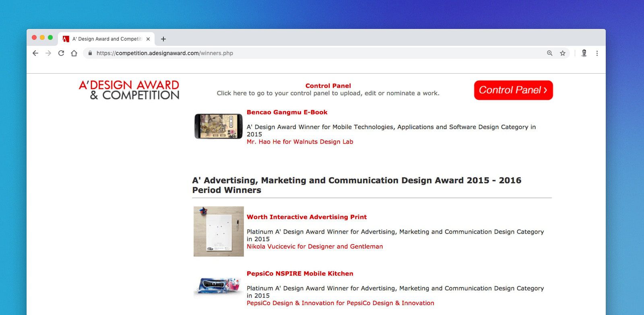This screenshot has height=315, width=644.
Task: Open the Bencao Gangmu E-Book link
Action: pyautogui.click(x=287, y=112)
